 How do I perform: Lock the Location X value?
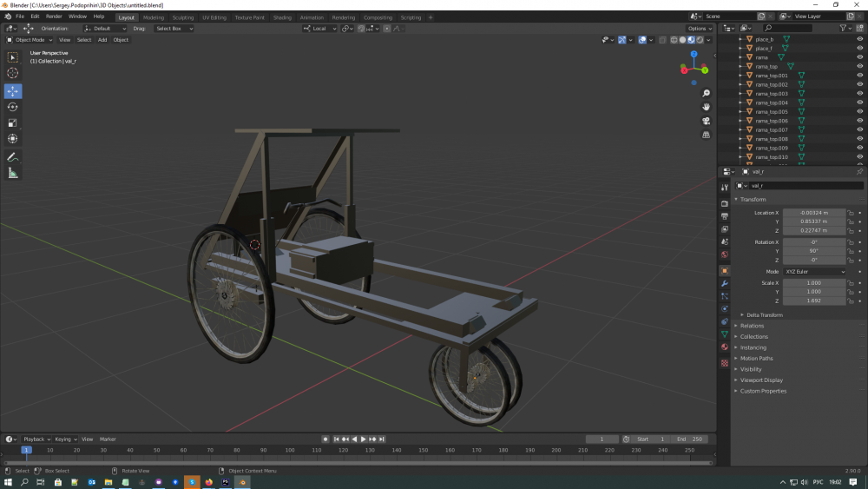(851, 213)
